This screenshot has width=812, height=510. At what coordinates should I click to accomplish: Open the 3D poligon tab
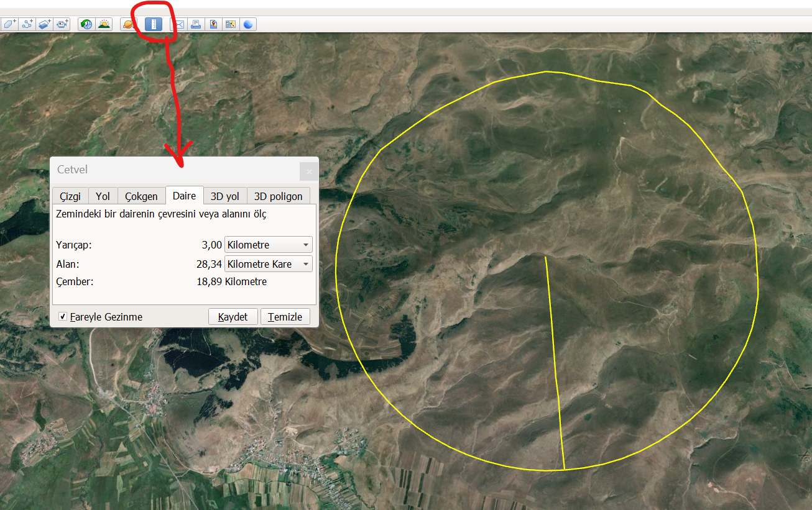point(278,196)
